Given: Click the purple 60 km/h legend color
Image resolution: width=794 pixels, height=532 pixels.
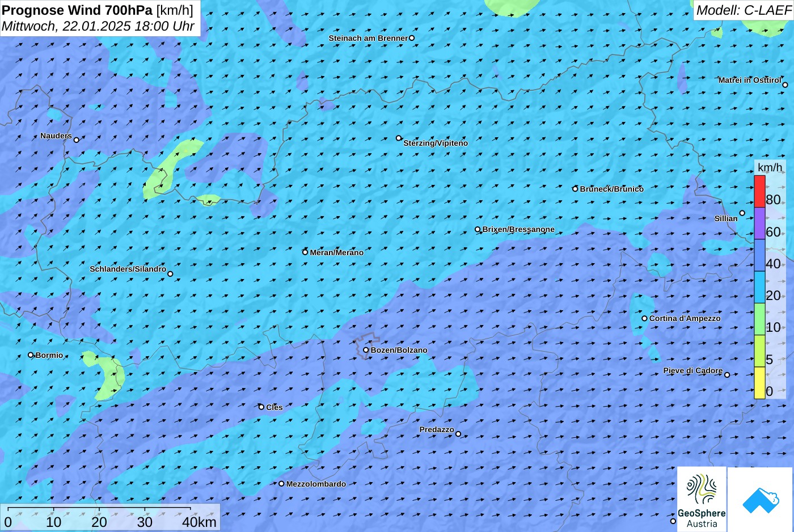Looking at the screenshot, I should pos(759,223).
